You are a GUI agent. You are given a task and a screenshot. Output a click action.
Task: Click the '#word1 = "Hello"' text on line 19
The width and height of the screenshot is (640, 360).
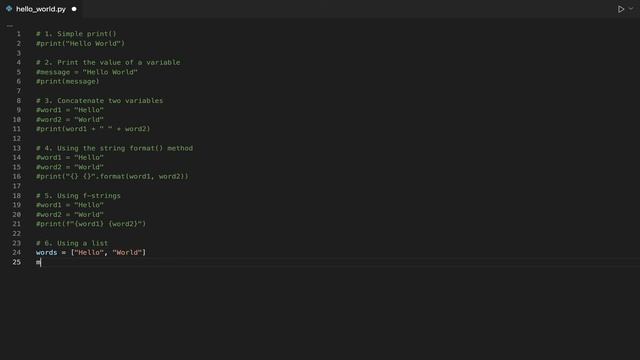(70, 205)
